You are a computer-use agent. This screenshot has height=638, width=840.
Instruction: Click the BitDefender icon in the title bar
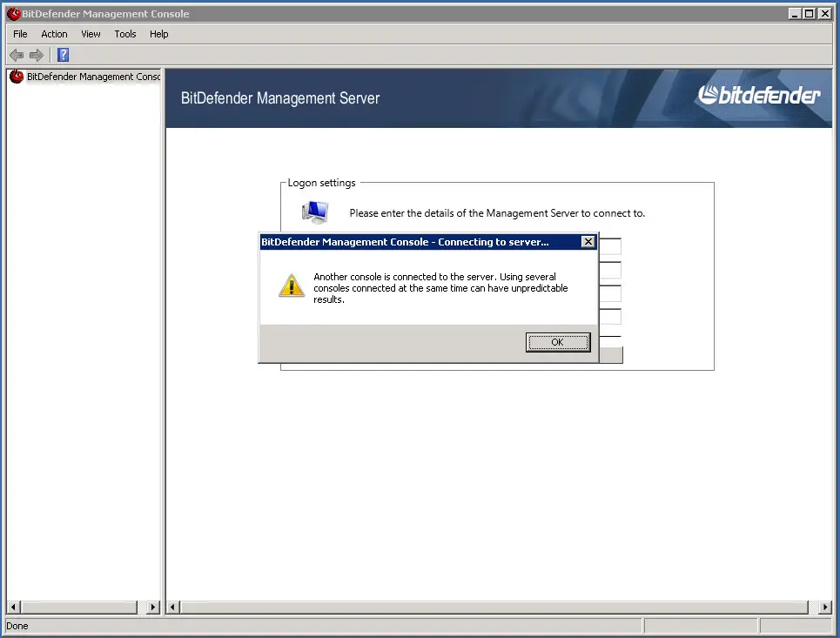[13, 13]
